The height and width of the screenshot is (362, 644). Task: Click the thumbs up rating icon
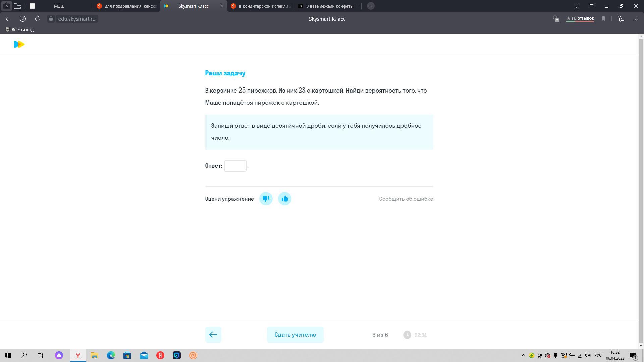[285, 199]
